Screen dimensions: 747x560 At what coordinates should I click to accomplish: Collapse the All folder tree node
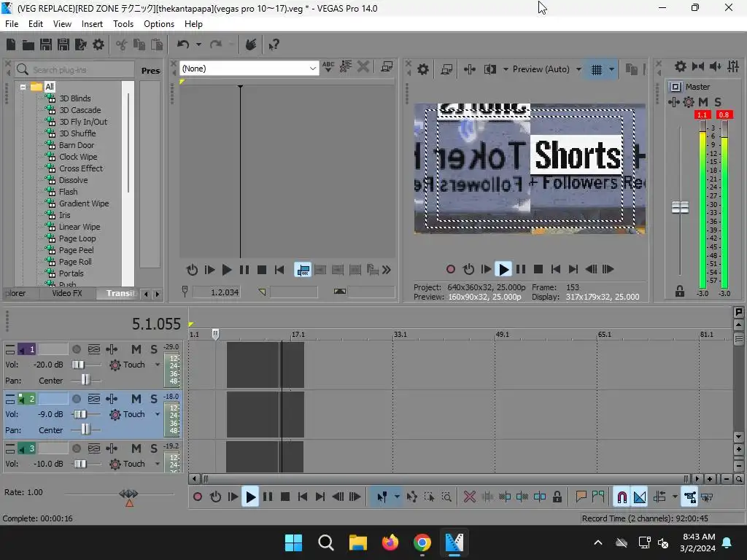pyautogui.click(x=23, y=87)
